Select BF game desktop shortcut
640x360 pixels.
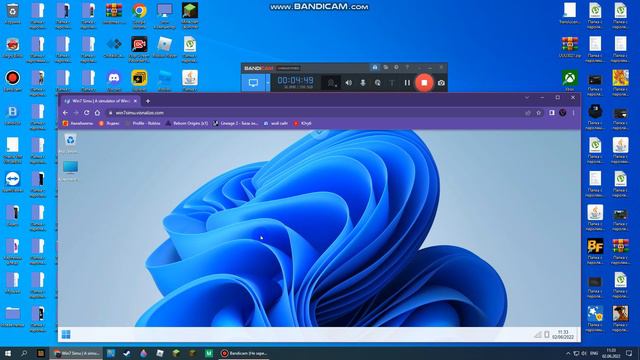[x=595, y=249]
